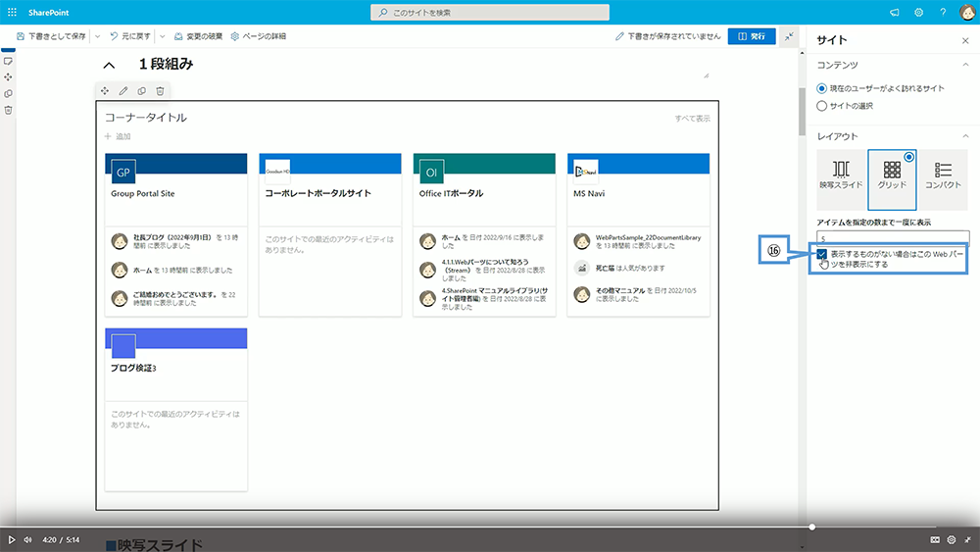The height and width of the screenshot is (552, 980).
Task: Open the Office ITポータル card
Action: pyautogui.click(x=484, y=234)
